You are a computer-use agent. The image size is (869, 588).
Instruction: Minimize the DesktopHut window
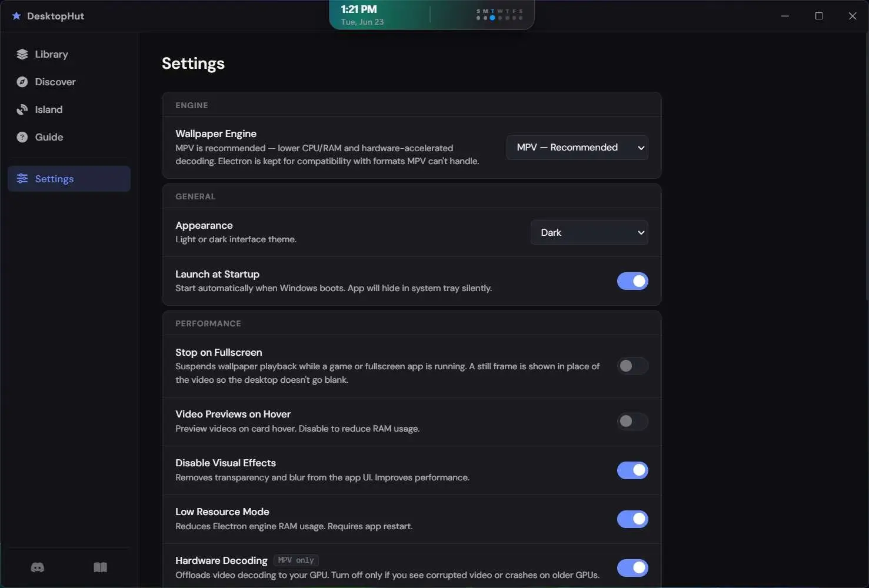pyautogui.click(x=785, y=16)
